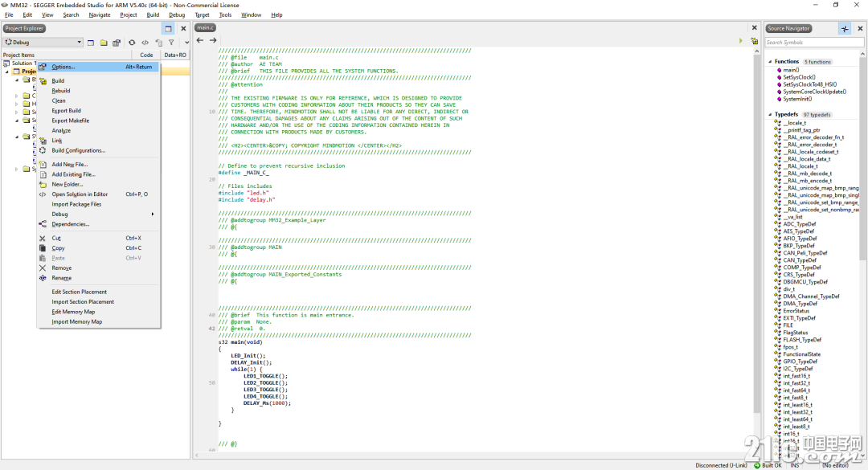Click the green run arrow icon

point(741,41)
